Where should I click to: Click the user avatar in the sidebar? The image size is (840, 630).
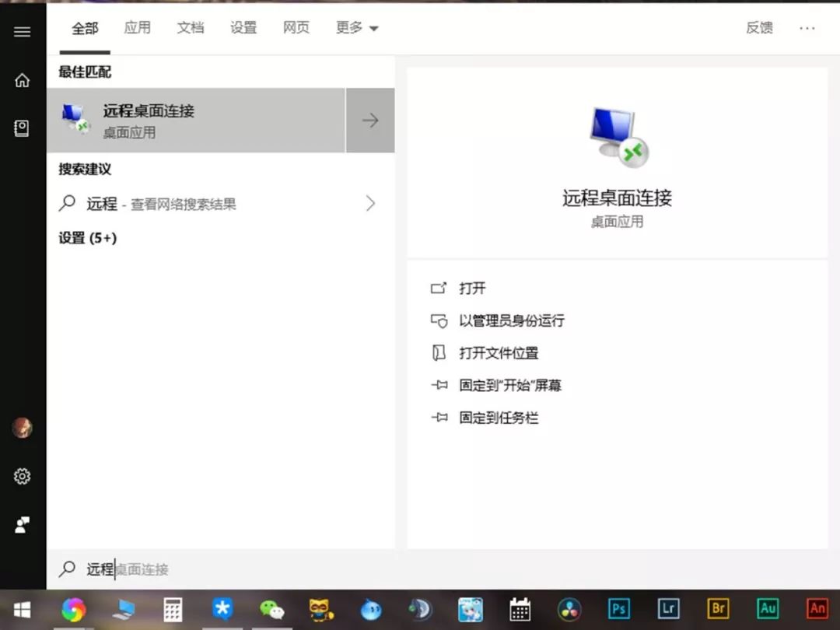pyautogui.click(x=23, y=426)
